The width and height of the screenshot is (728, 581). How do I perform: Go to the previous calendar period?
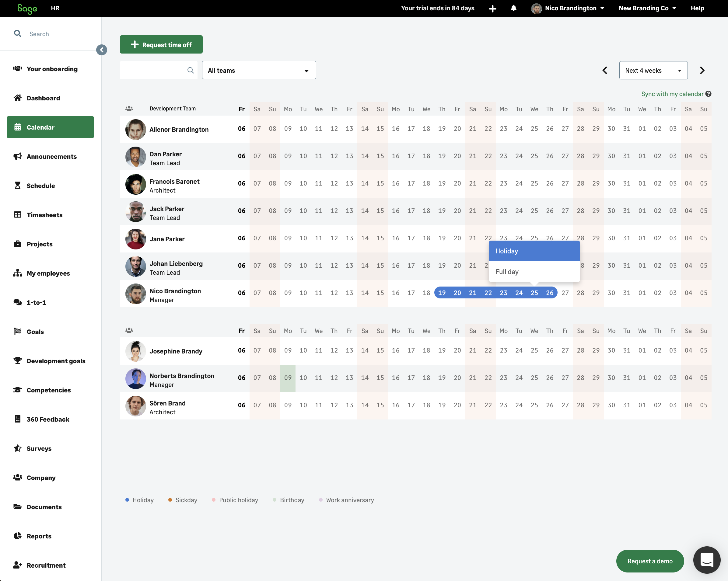tap(605, 70)
